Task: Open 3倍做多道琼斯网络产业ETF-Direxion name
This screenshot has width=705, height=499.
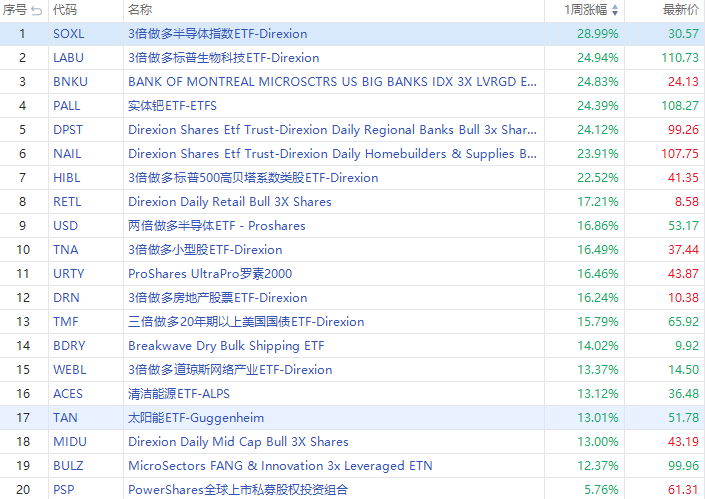Action: (230, 370)
